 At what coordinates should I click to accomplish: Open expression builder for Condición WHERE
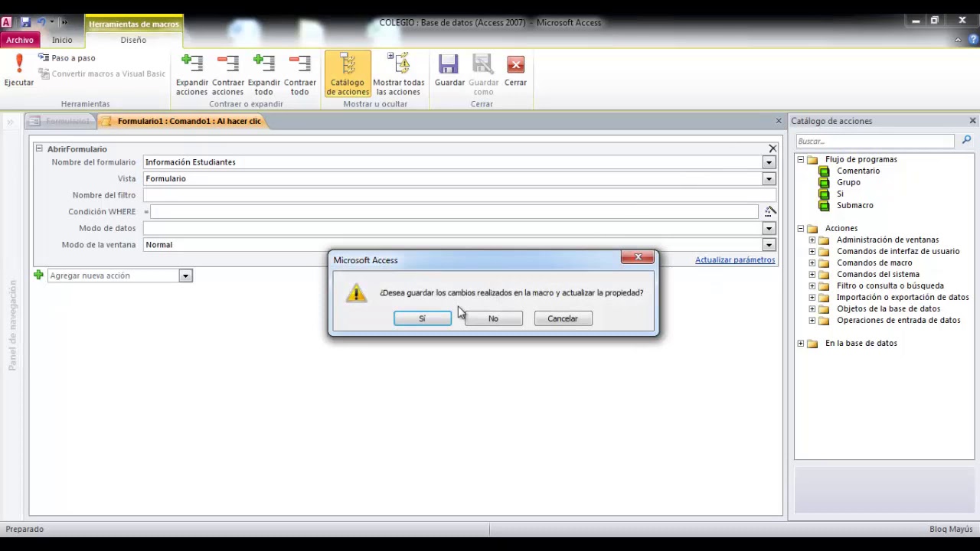coord(769,211)
